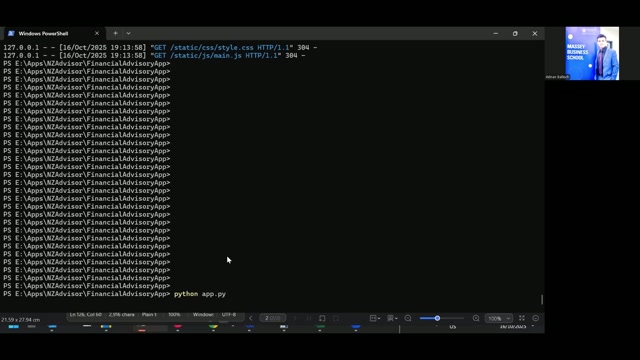Open the new-tab profile dropdown chevron
640x360 pixels.
click(128, 33)
